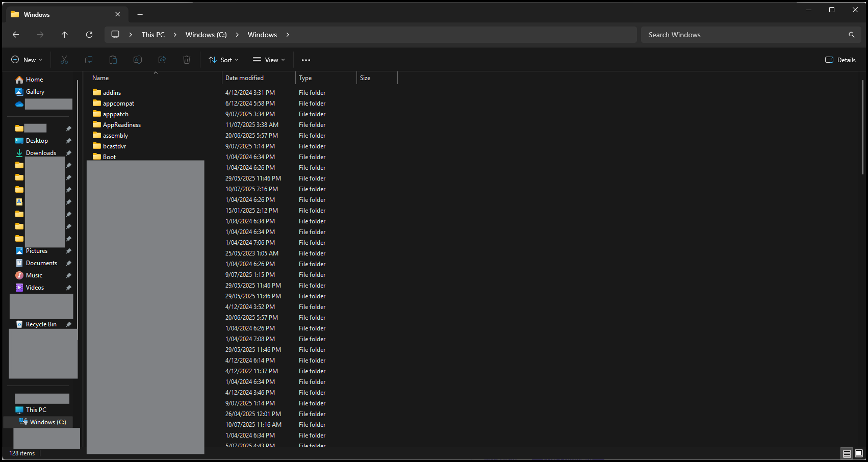Open Home in the navigation pane
This screenshot has width=868, height=462.
[30, 80]
